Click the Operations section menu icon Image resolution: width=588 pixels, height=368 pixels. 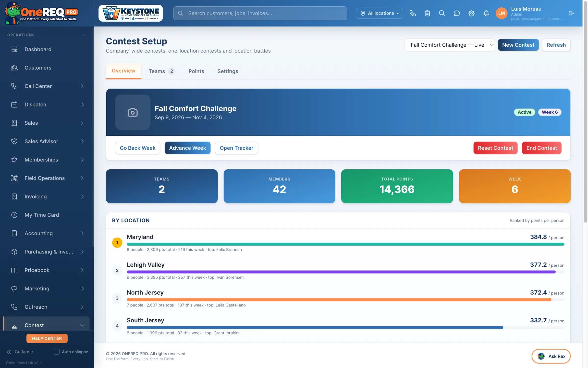click(83, 35)
